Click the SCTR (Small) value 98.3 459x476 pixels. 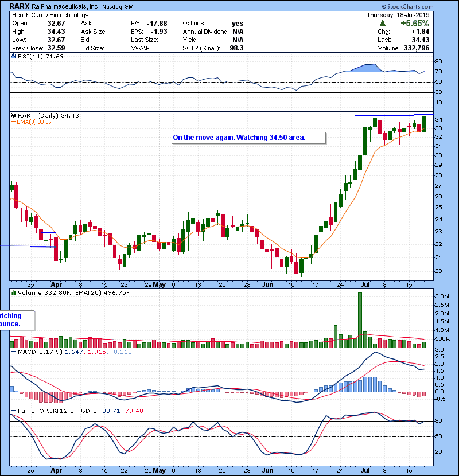pos(236,48)
